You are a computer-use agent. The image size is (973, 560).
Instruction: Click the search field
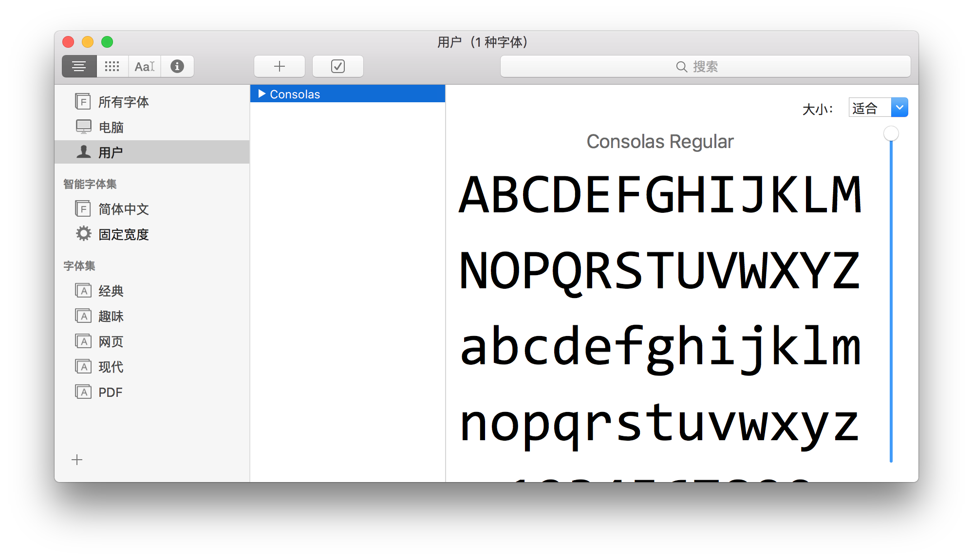(x=705, y=66)
